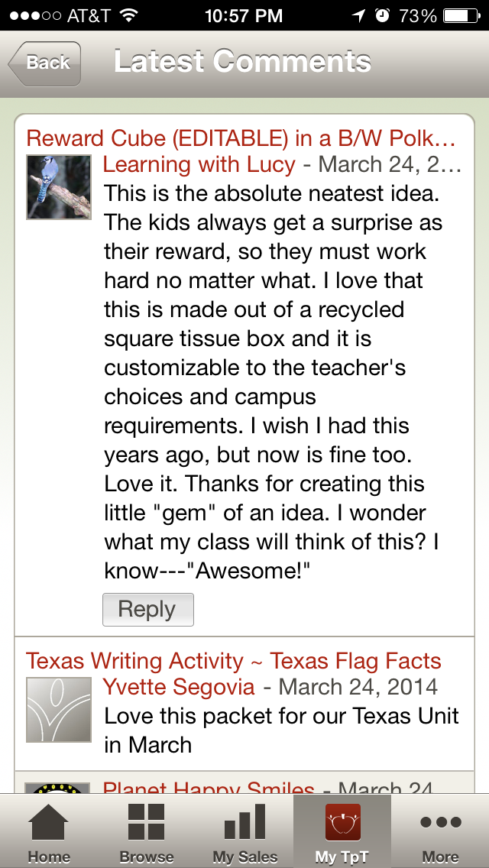Open Planet Happy Smiles commenter link
The image size is (489, 868).
[x=209, y=787]
